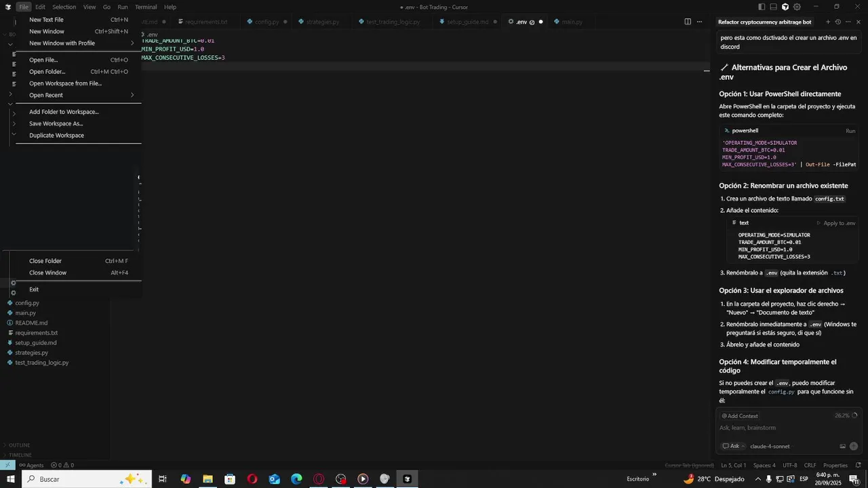Open the Edit menu
This screenshot has height=488, width=868.
pos(40,7)
